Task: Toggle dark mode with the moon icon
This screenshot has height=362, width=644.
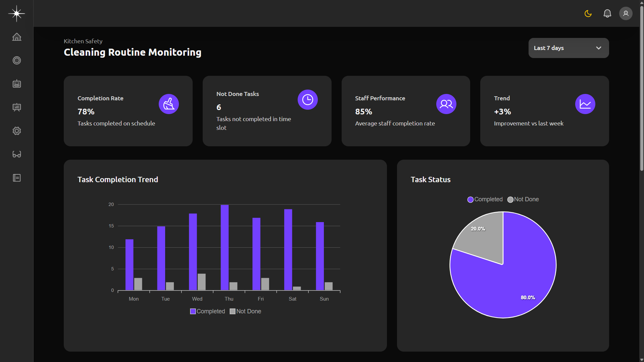Action: 588,13
